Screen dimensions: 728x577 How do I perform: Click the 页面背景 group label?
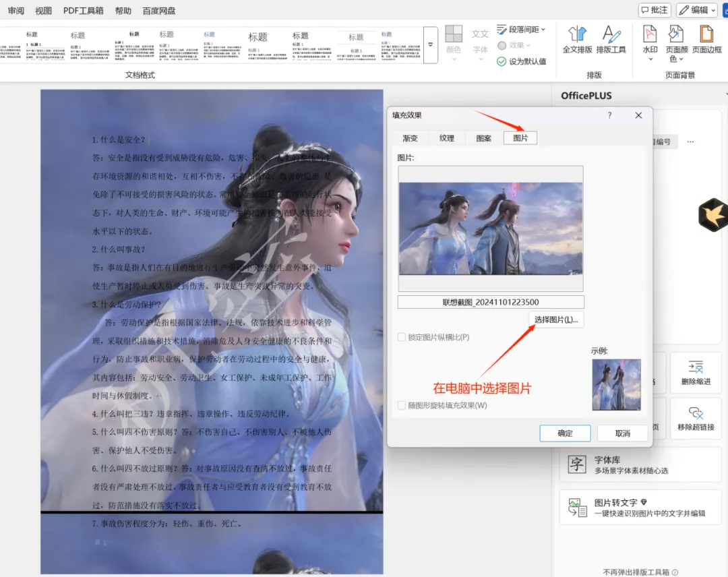[679, 75]
